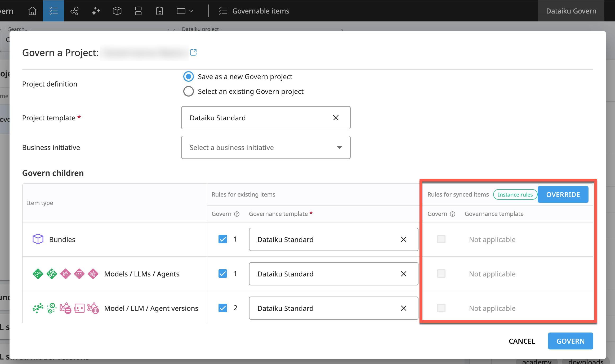Viewport: 615px width, 364px height.
Task: Click the GOVERN button
Action: coord(571,341)
